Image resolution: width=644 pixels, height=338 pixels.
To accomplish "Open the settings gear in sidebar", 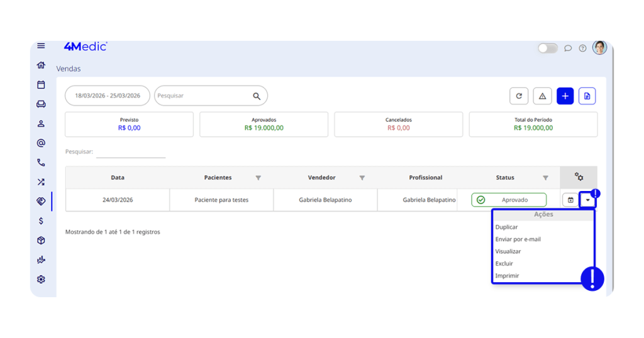I will pos(41,280).
